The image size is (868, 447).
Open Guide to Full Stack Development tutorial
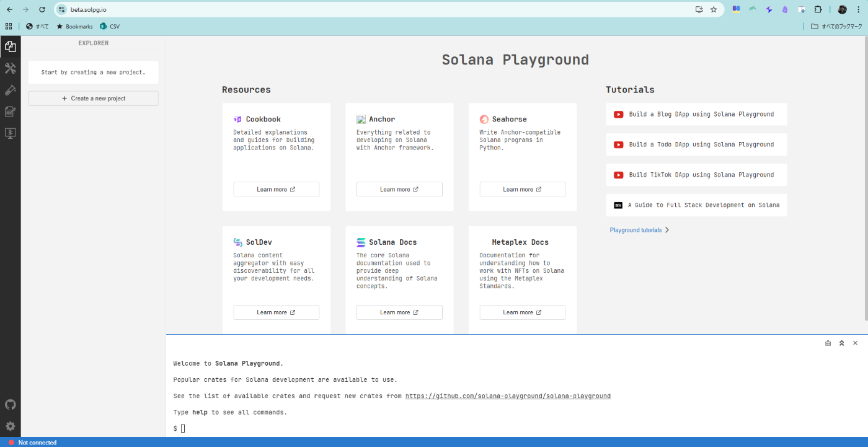pyautogui.click(x=696, y=205)
